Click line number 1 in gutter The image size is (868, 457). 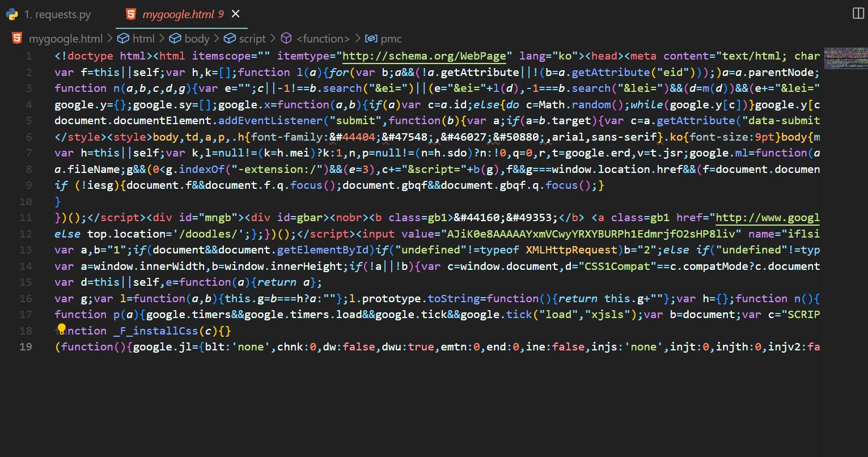coord(29,56)
